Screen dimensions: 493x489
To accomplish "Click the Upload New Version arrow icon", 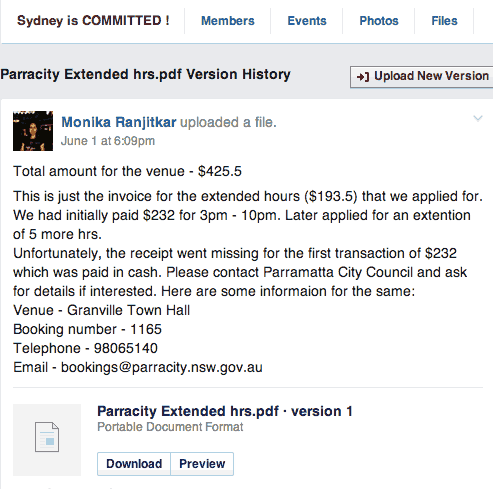I will click(363, 77).
